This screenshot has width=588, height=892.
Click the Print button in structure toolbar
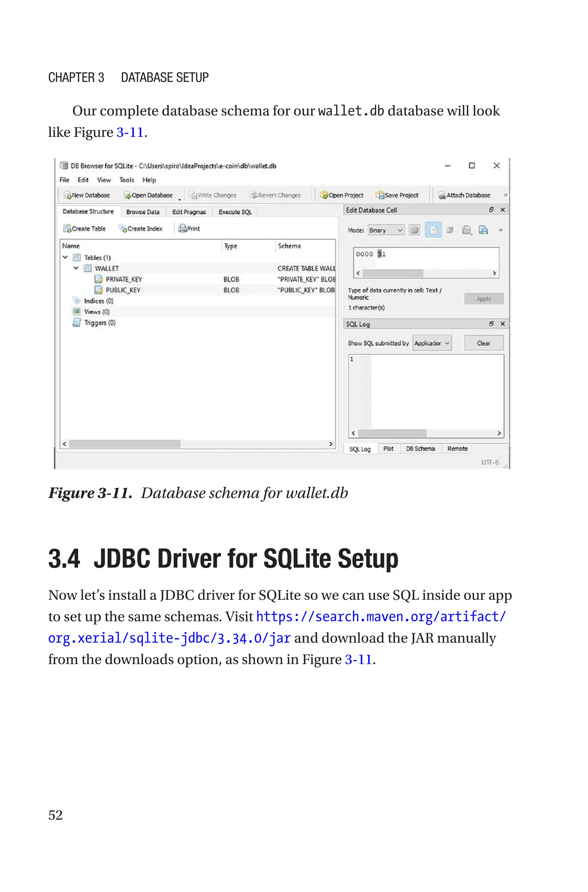(189, 228)
